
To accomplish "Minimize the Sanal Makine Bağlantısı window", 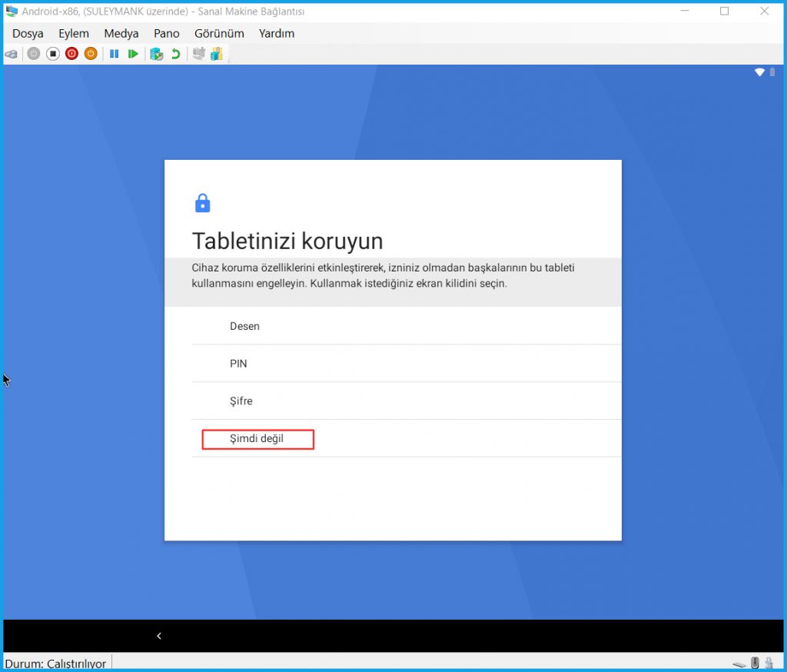I will coord(685,11).
